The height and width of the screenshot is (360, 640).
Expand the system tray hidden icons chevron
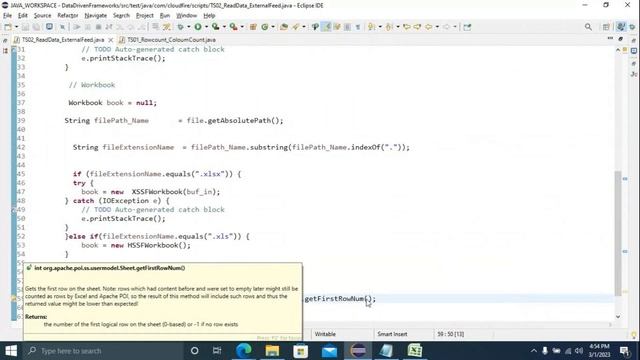pos(534,351)
